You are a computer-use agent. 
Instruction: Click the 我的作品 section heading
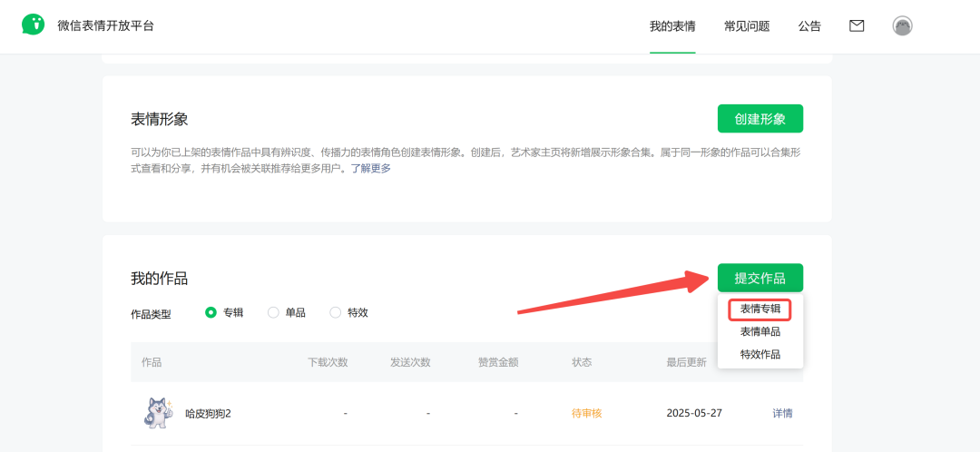(160, 279)
